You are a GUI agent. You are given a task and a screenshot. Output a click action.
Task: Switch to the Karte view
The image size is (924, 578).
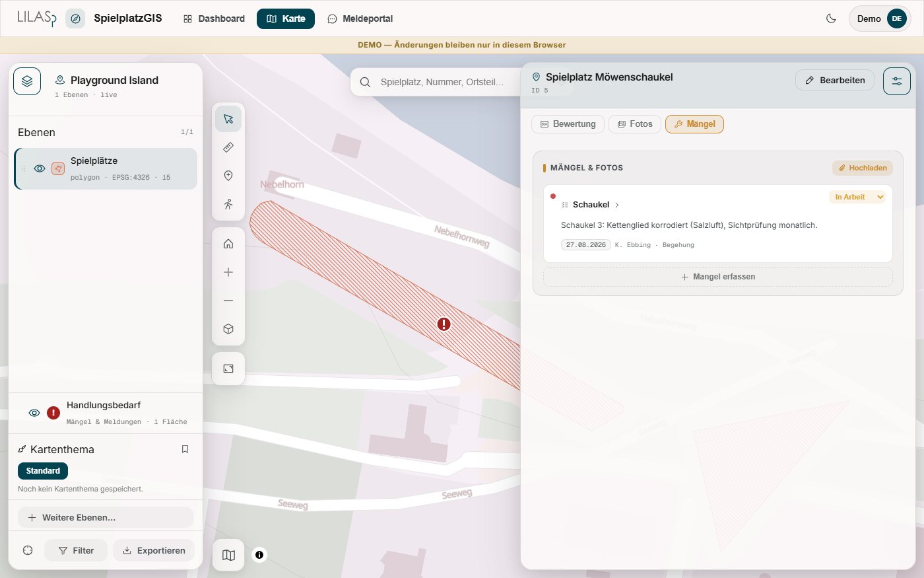click(x=286, y=18)
